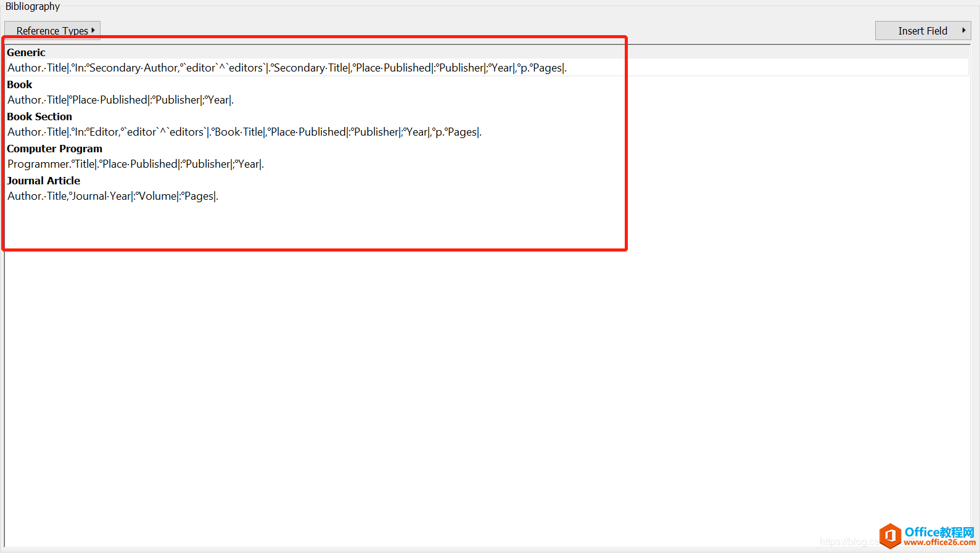The image size is (980, 553).
Task: Open the Reference Types dropdown
Action: click(x=52, y=31)
